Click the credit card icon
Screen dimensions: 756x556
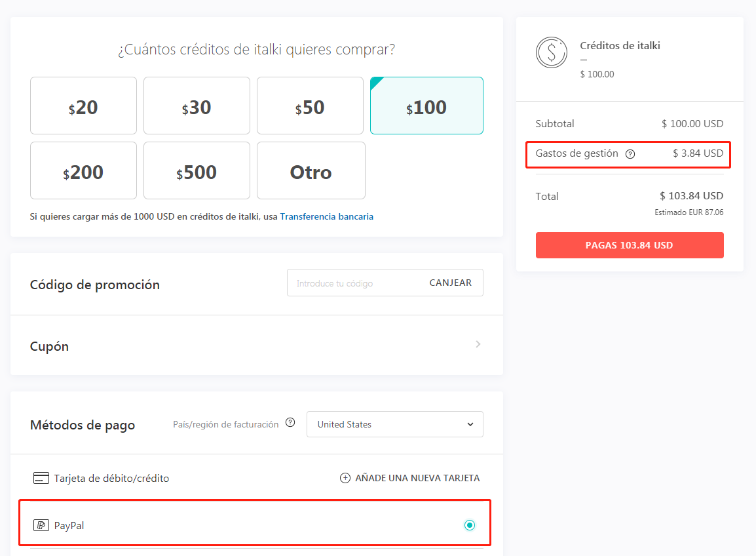tap(41, 478)
